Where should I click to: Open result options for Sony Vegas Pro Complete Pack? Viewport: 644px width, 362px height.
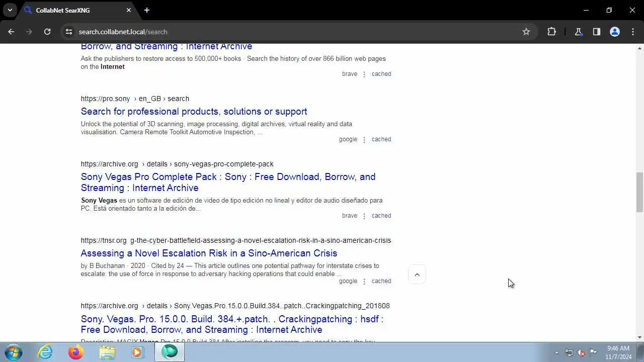tap(364, 216)
